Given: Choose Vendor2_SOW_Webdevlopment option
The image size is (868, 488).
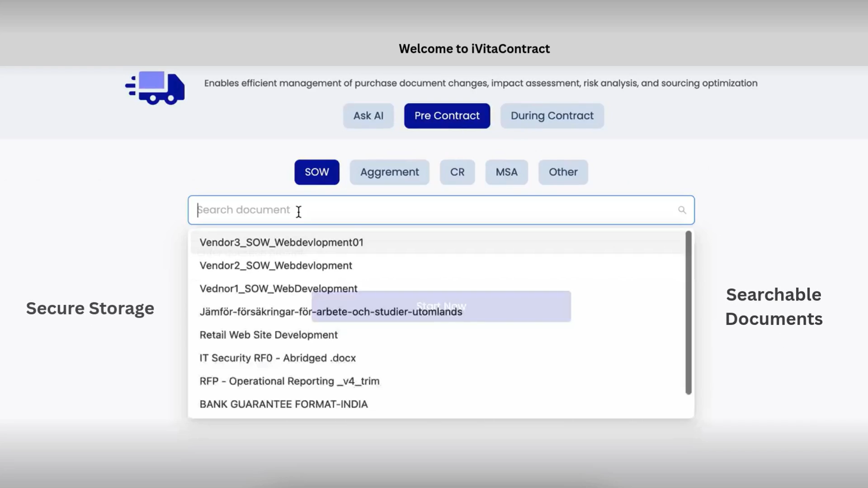Looking at the screenshot, I should tap(276, 266).
